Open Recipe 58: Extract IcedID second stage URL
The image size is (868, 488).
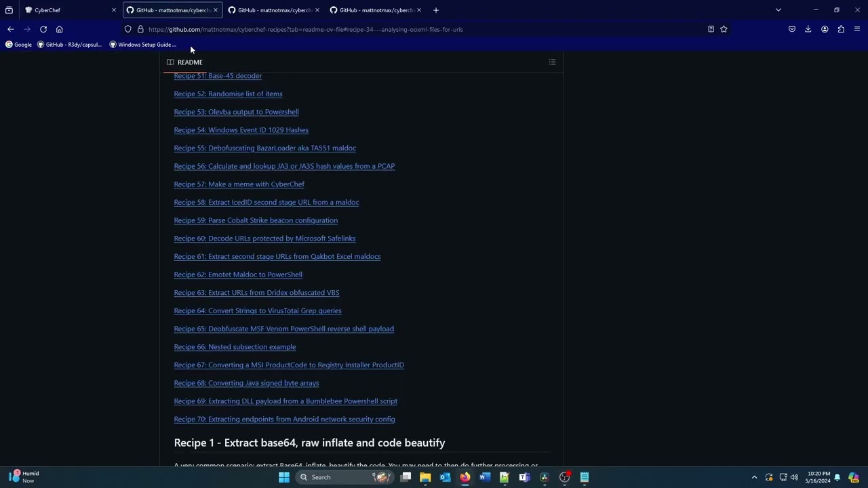(x=267, y=203)
